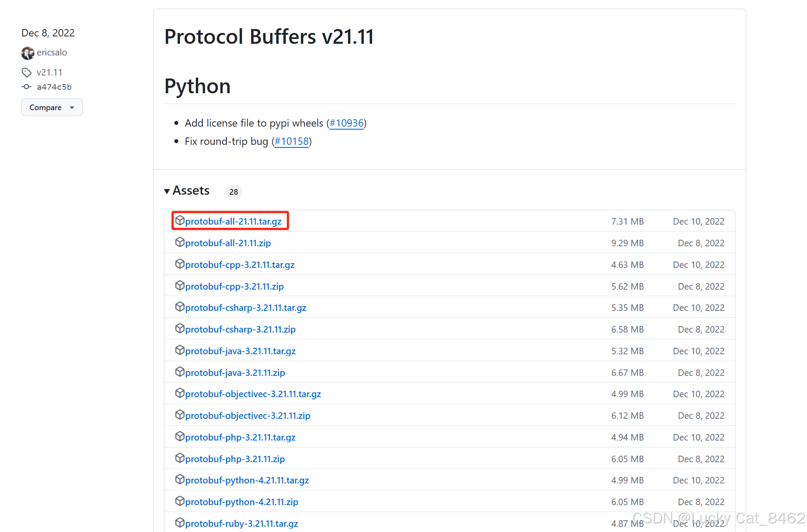Open the Compare dropdown button

coord(52,108)
